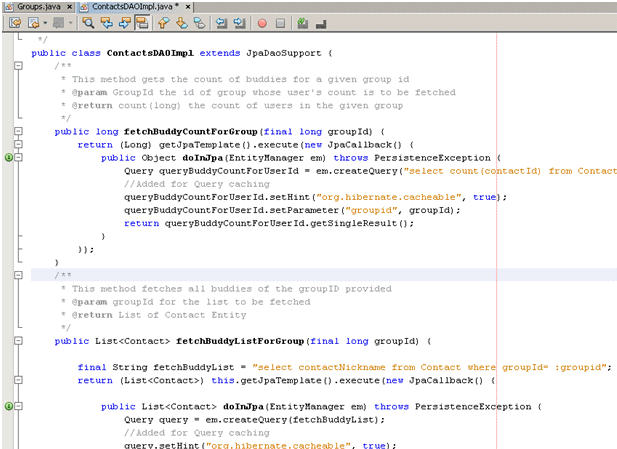617x449 pixels.
Task: Start macro recording with the red button
Action: (262, 24)
